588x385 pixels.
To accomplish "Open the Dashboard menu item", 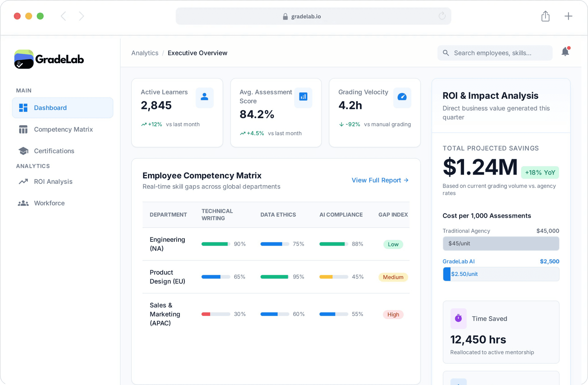I will (63, 108).
